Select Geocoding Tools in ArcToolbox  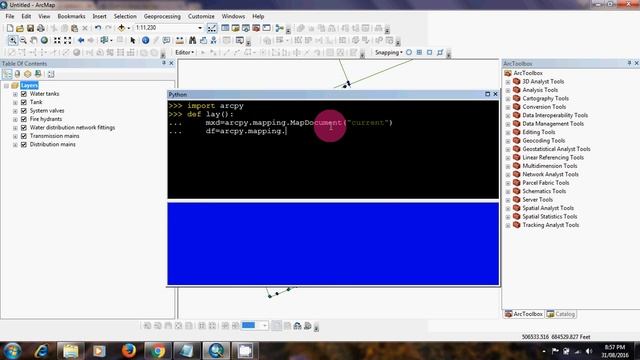click(x=543, y=141)
